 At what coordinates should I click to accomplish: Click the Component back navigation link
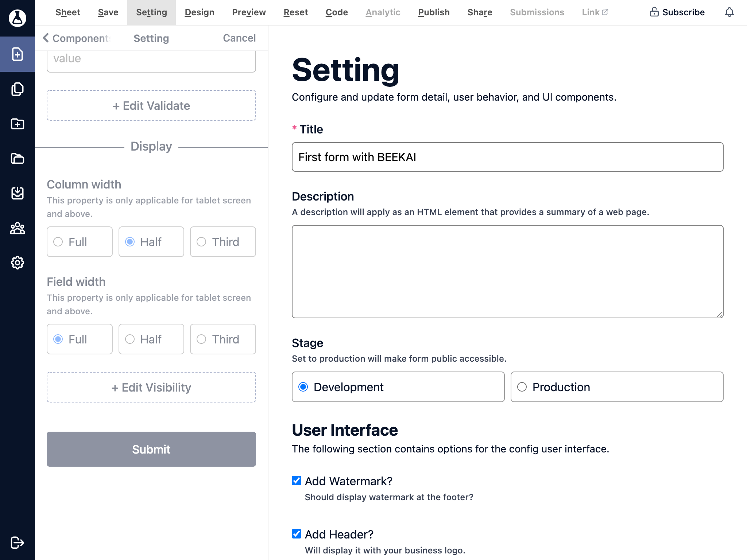pyautogui.click(x=76, y=39)
